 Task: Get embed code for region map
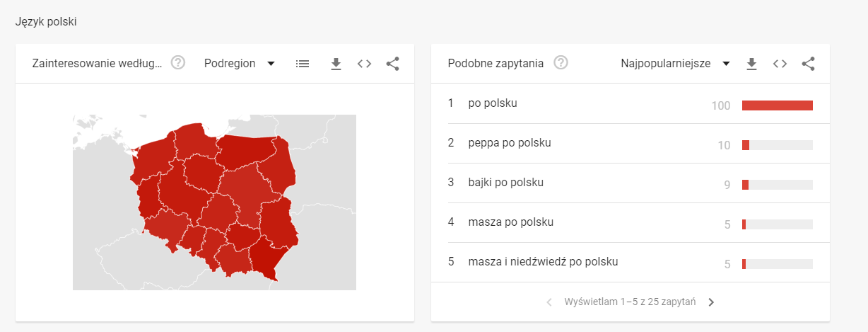(364, 64)
